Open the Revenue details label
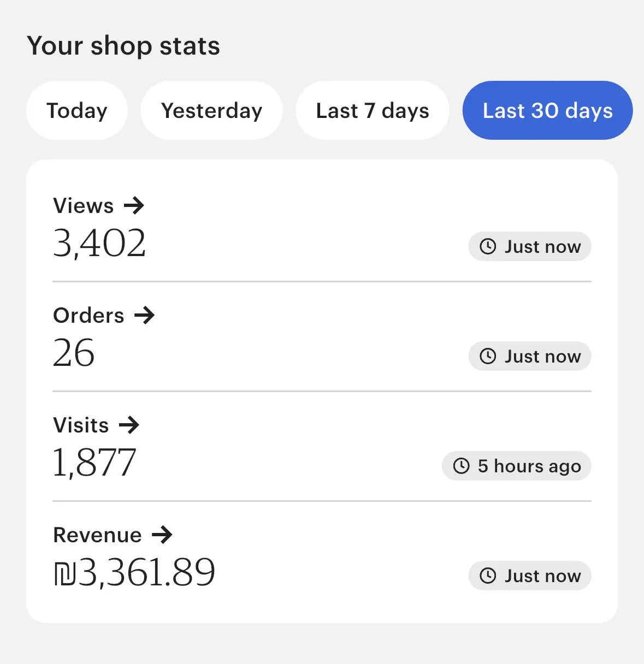This screenshot has height=664, width=644. click(x=98, y=535)
